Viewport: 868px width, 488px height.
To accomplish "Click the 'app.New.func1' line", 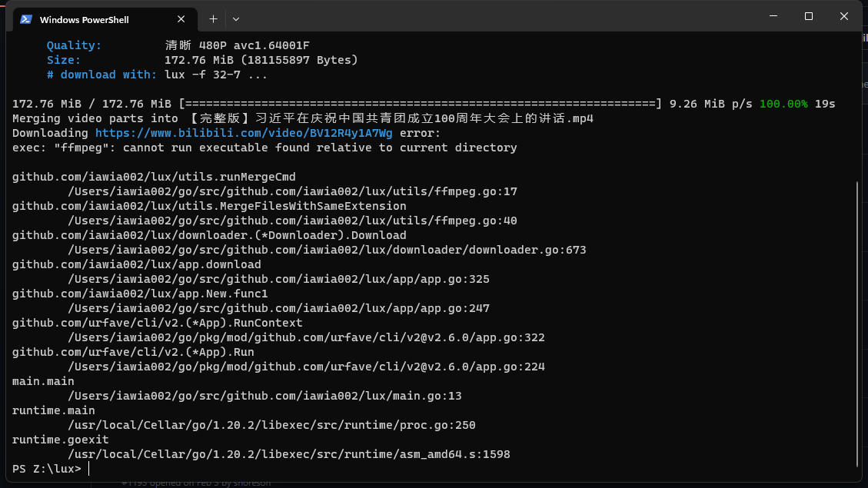I will coord(140,294).
